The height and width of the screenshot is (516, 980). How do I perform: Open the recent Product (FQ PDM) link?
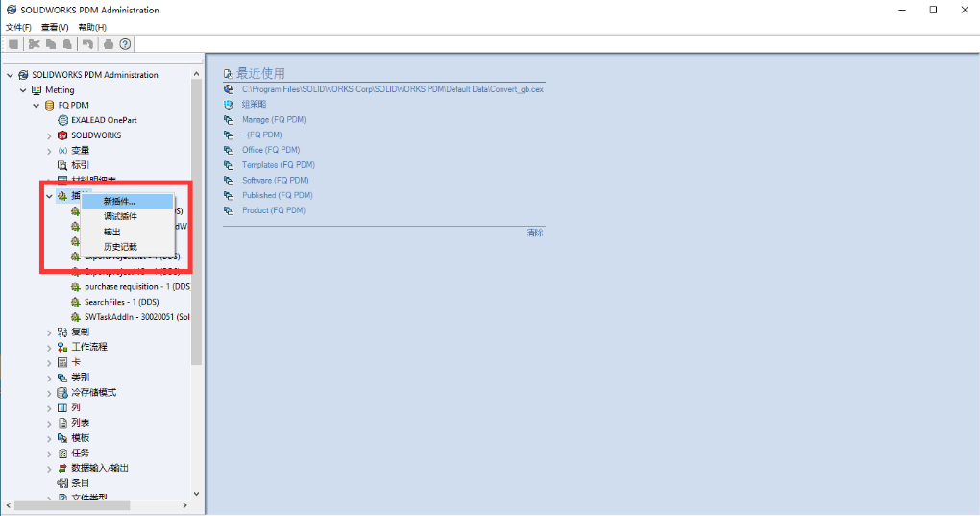[x=274, y=210]
